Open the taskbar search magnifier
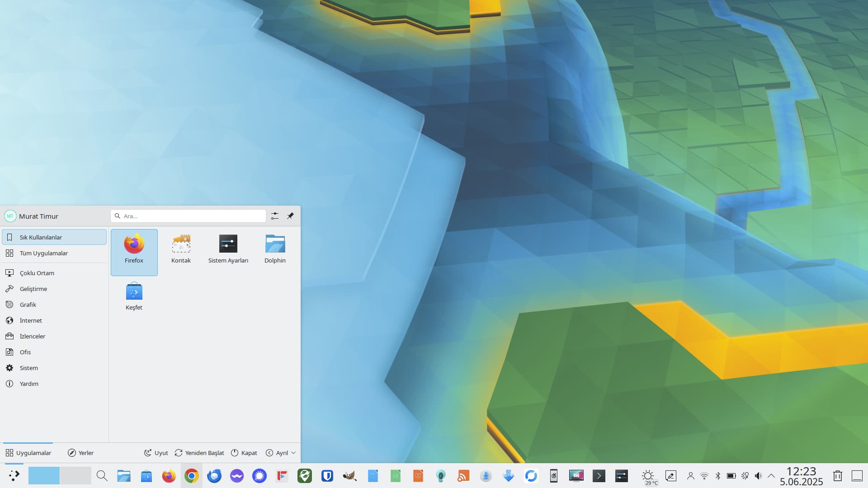The width and height of the screenshot is (868, 488). pos(102,476)
